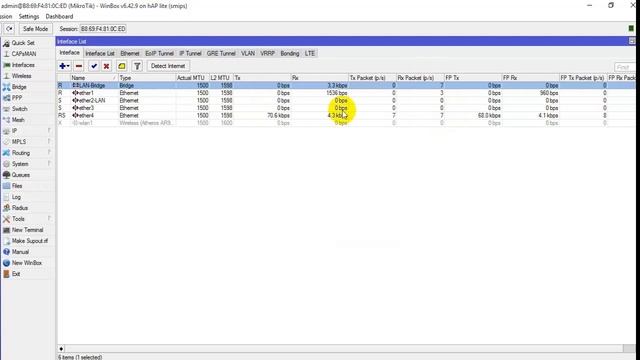640x360 pixels.
Task: Sort by the Name column header
Action: click(94, 78)
